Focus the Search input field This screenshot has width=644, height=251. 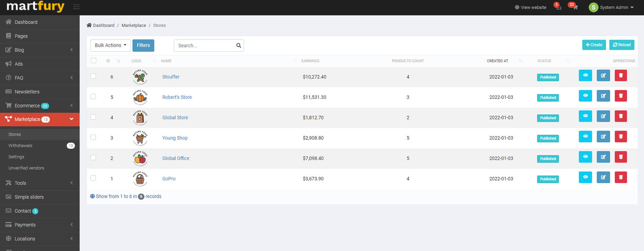click(205, 45)
